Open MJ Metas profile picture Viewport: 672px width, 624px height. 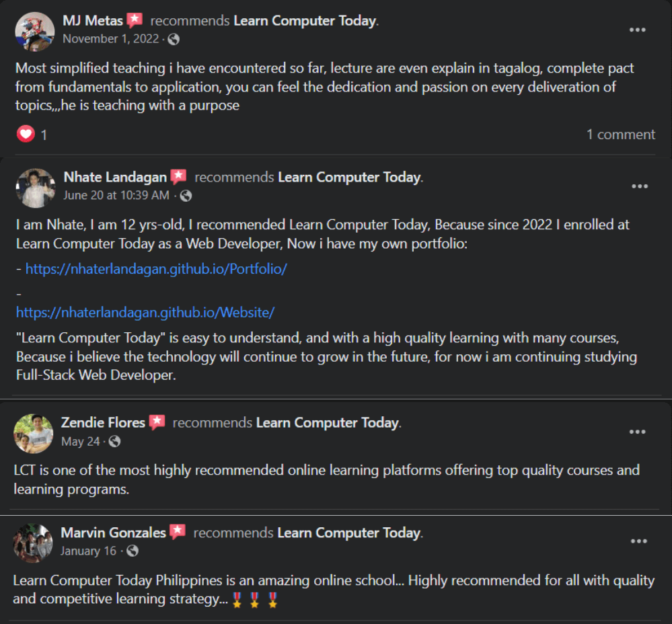[34, 31]
